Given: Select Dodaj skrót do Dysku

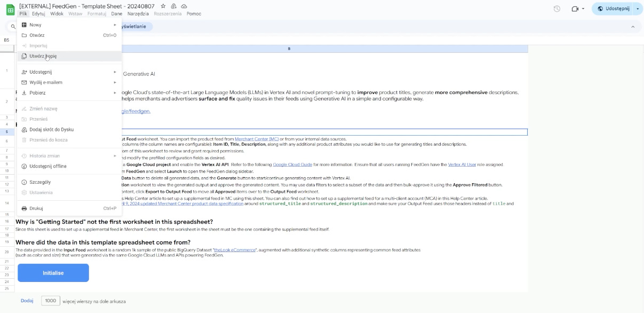Looking at the screenshot, I should pyautogui.click(x=69, y=129).
